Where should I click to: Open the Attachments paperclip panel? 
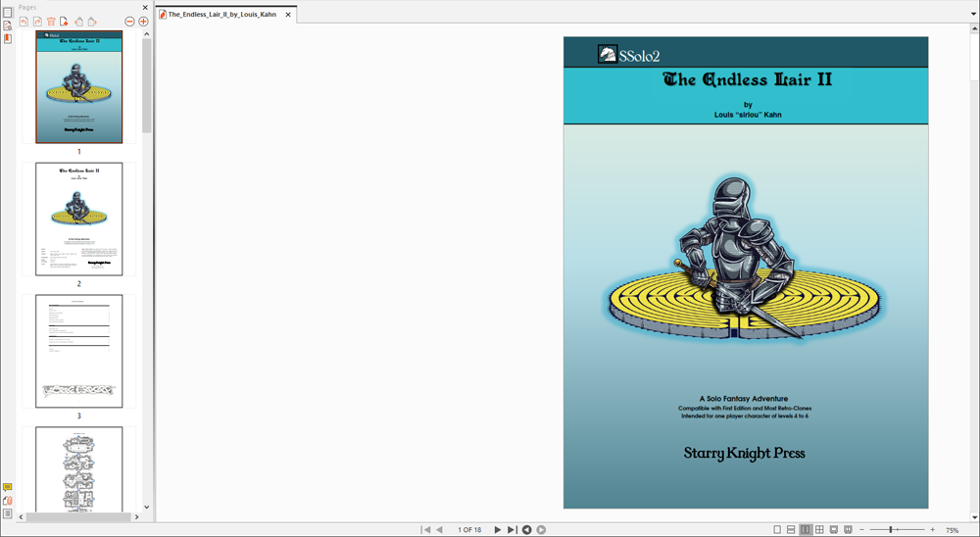8,501
